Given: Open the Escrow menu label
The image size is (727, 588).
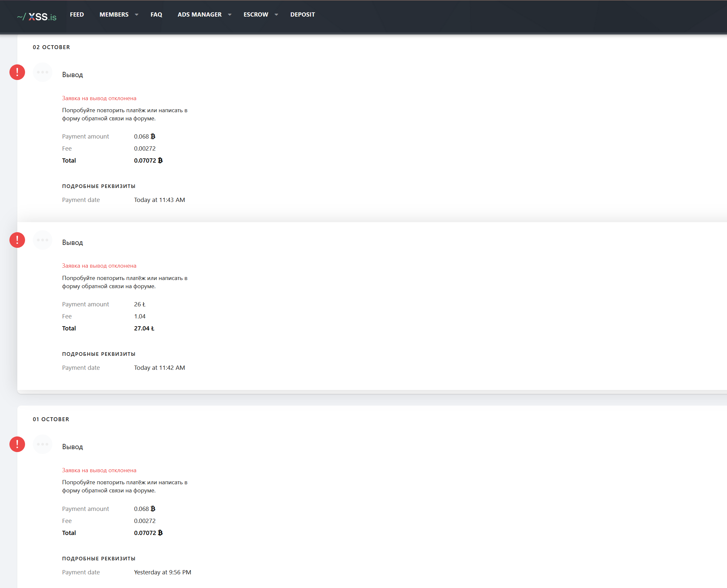Looking at the screenshot, I should pyautogui.click(x=256, y=15).
